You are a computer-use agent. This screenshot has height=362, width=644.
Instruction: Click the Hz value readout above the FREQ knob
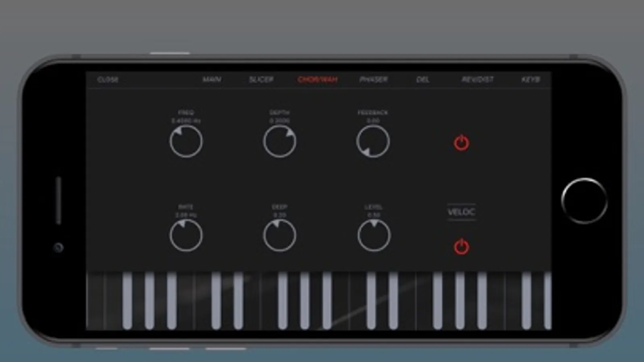[x=186, y=121]
